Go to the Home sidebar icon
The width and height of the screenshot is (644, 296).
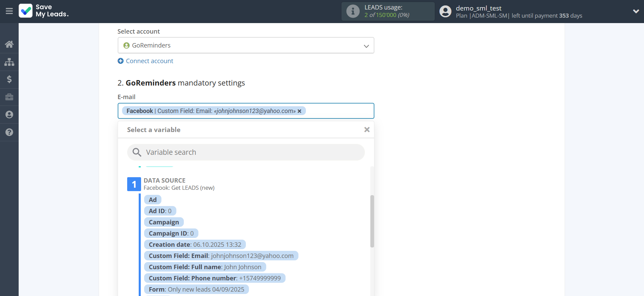point(9,44)
